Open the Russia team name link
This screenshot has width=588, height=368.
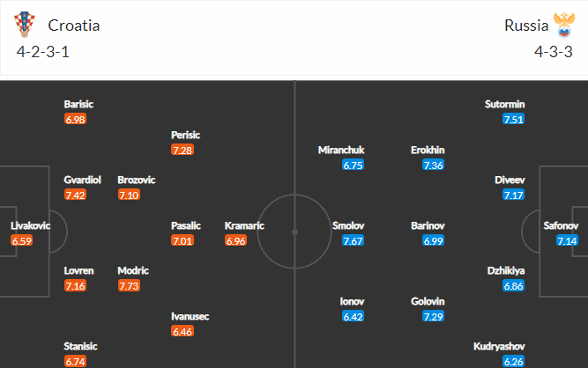coord(526,26)
